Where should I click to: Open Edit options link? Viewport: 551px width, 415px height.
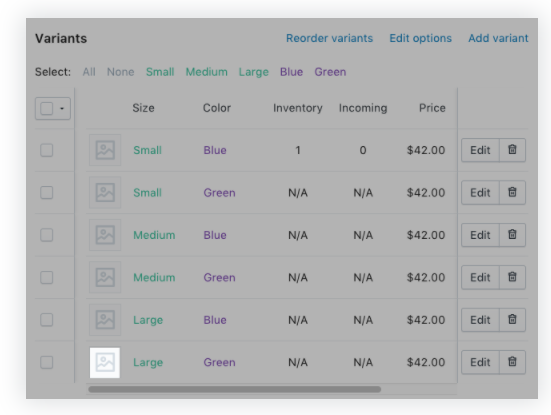click(420, 38)
